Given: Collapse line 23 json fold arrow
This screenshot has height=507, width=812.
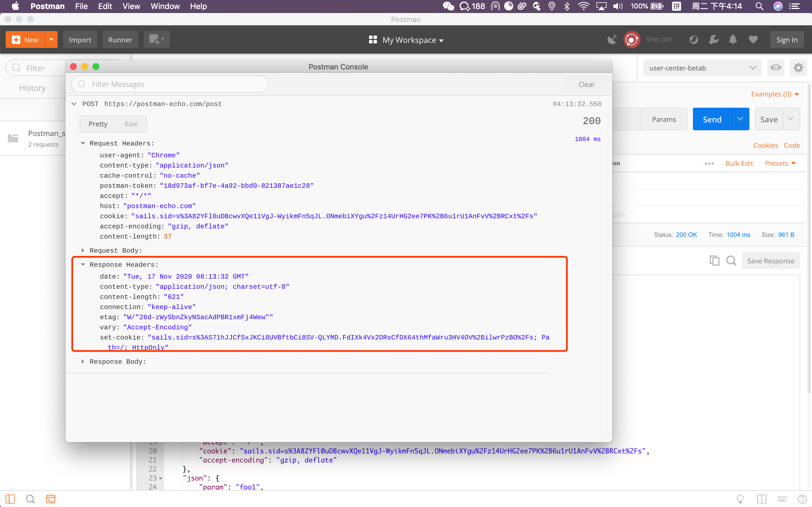Looking at the screenshot, I should (160, 478).
